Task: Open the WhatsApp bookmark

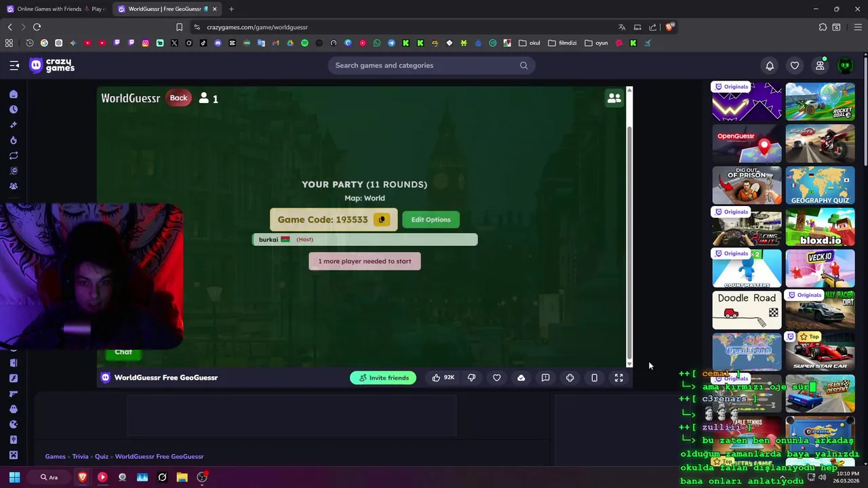Action: pos(377,43)
